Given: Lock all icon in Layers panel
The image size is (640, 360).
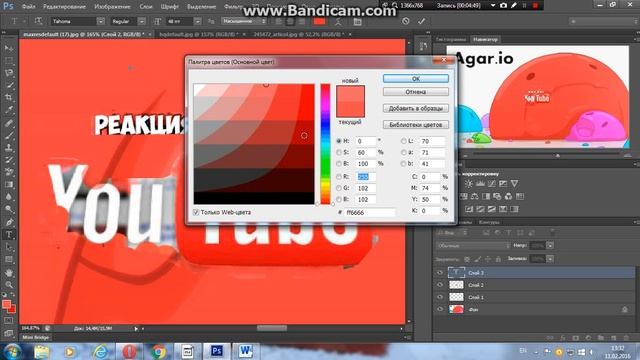Looking at the screenshot, I should tap(498, 259).
